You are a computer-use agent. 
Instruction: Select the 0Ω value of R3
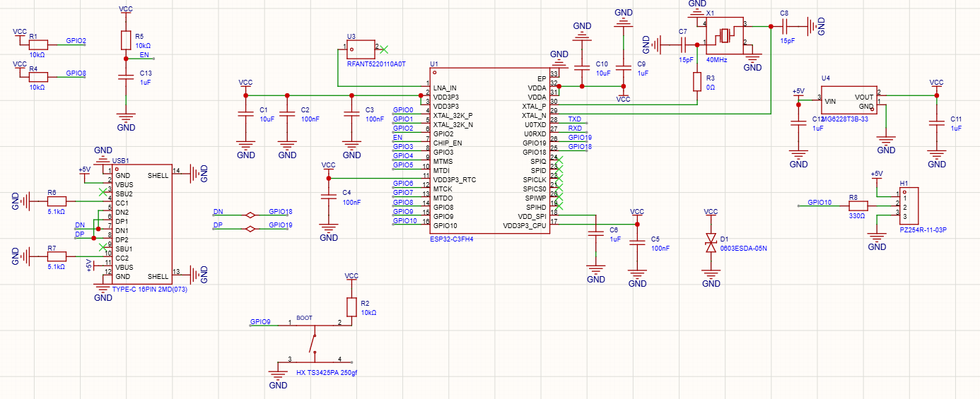[x=711, y=87]
